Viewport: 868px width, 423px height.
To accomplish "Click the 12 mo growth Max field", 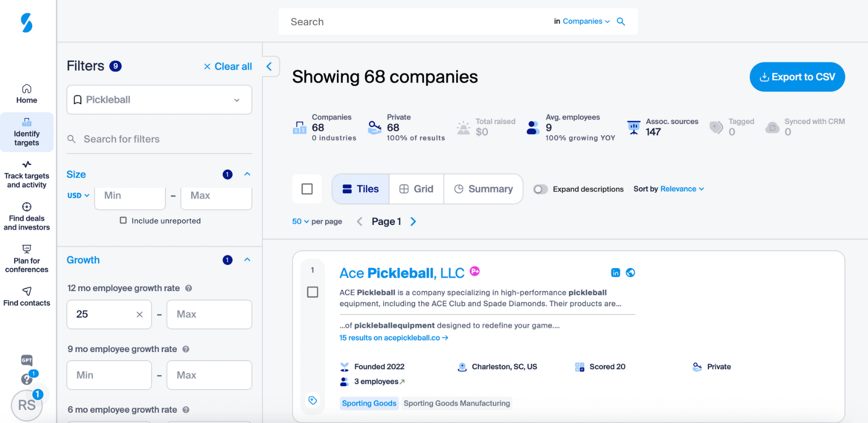I will (x=209, y=314).
